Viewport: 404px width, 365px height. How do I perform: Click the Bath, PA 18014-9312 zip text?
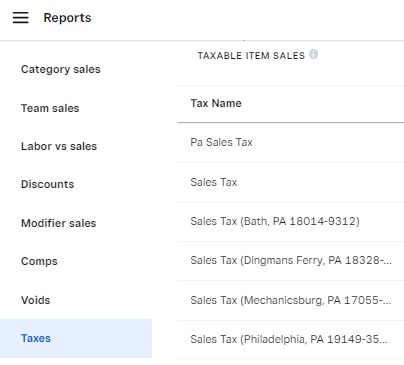pyautogui.click(x=300, y=221)
